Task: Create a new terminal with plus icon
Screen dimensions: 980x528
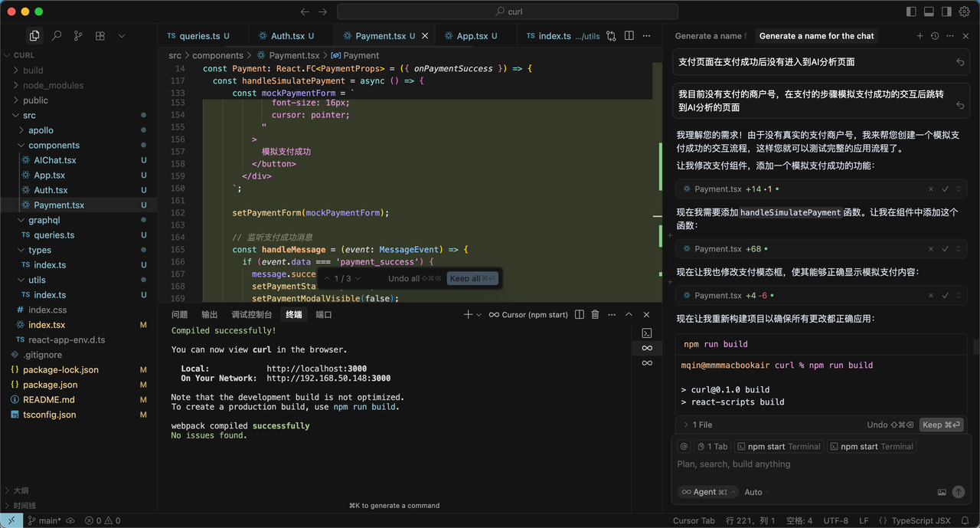Action: point(468,314)
